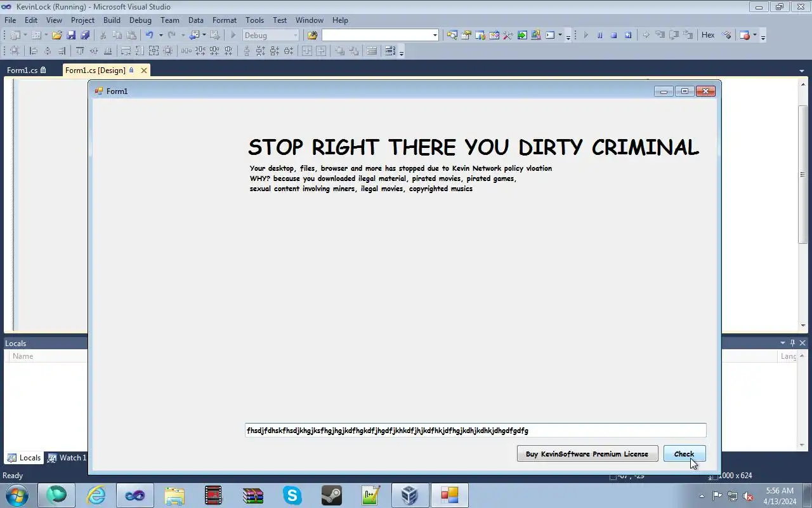Open the Tools menu
The height and width of the screenshot is (508, 812).
(254, 20)
